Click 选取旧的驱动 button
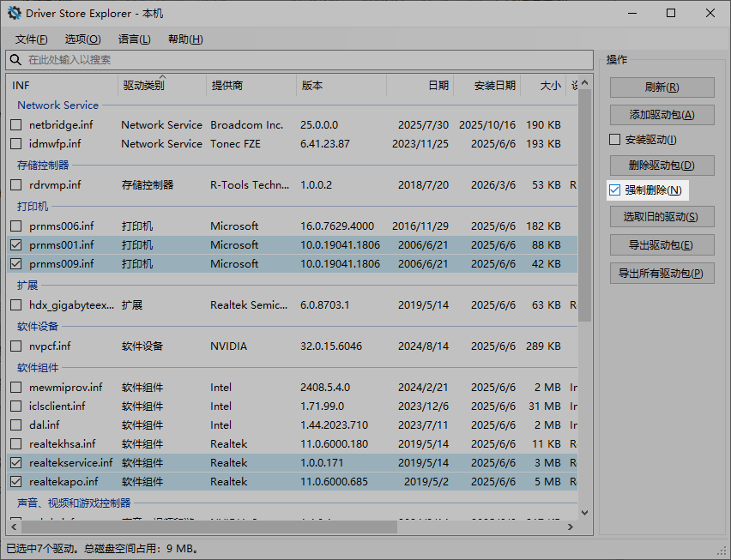The height and width of the screenshot is (560, 731). coord(662,217)
